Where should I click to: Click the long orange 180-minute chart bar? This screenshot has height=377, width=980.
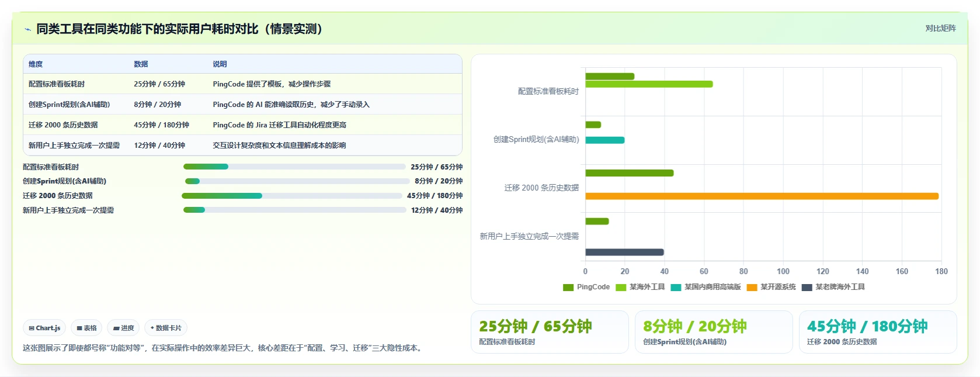pyautogui.click(x=762, y=196)
